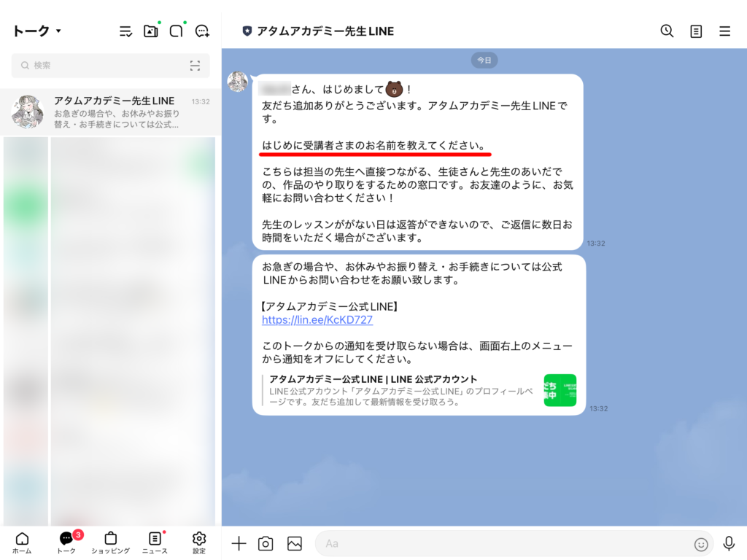The width and height of the screenshot is (747, 560).
Task: Open the 設定 settings tab
Action: [199, 542]
